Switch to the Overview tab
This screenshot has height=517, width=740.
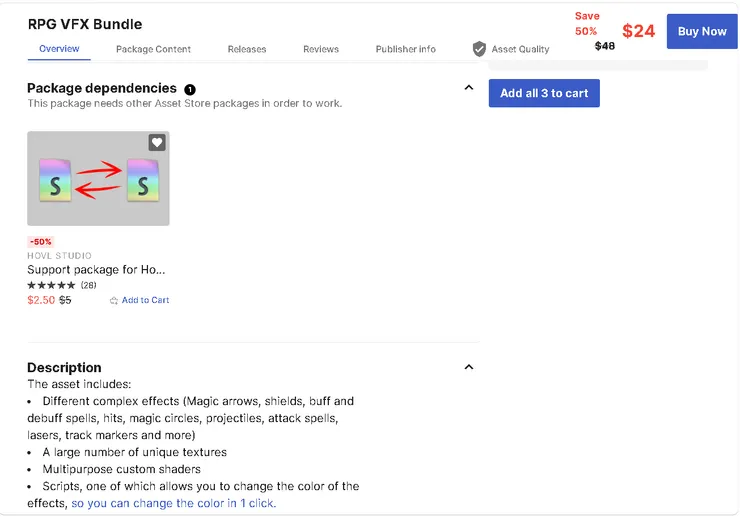click(x=59, y=49)
